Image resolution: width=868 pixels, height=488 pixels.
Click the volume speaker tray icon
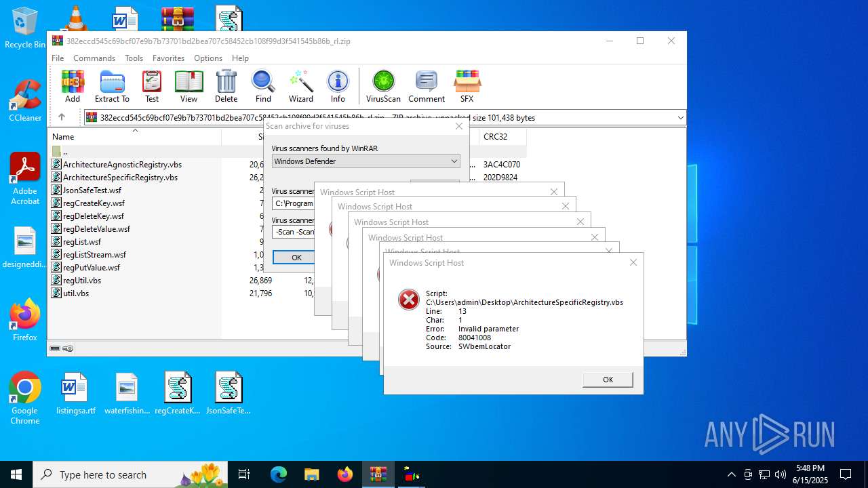(x=781, y=474)
